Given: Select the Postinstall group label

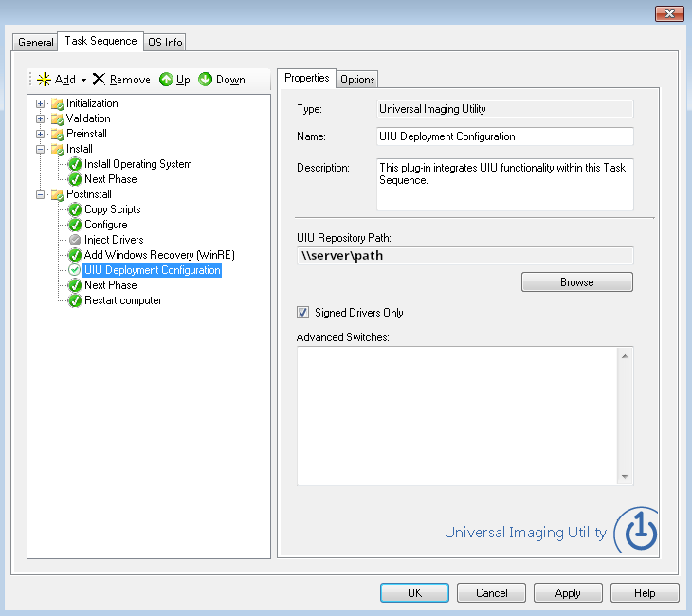Looking at the screenshot, I should point(89,194).
